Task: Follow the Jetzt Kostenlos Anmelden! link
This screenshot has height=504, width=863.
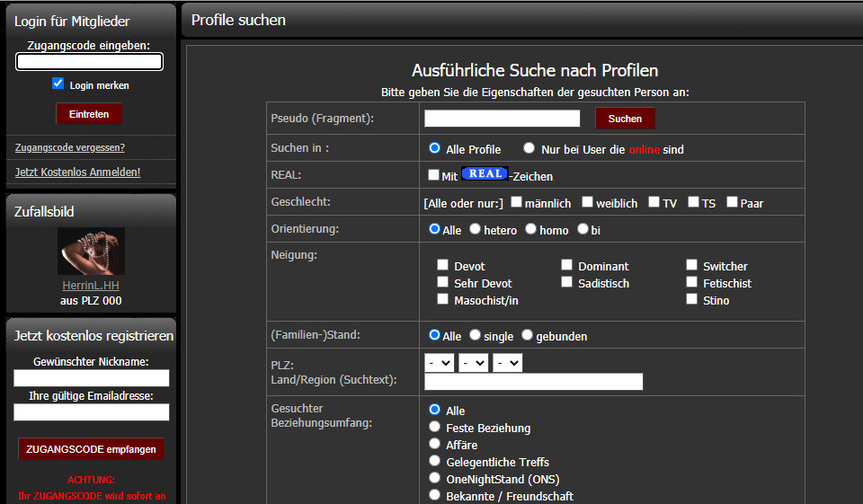Action: [x=78, y=172]
